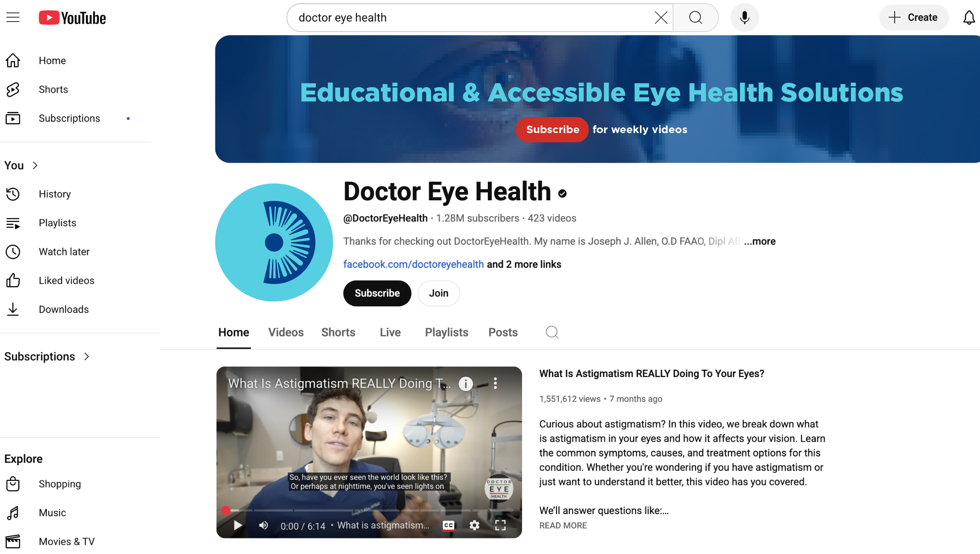Expand the You section
The image size is (980, 554).
point(21,165)
